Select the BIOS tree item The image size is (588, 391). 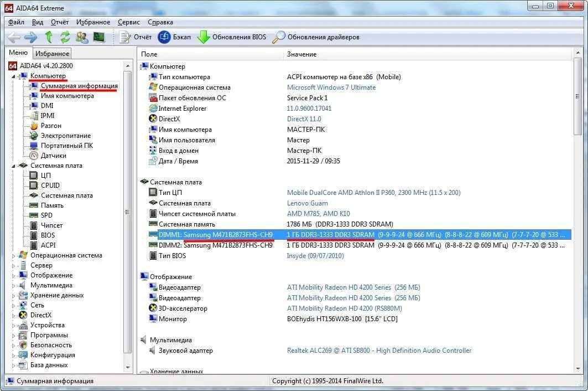click(x=48, y=235)
